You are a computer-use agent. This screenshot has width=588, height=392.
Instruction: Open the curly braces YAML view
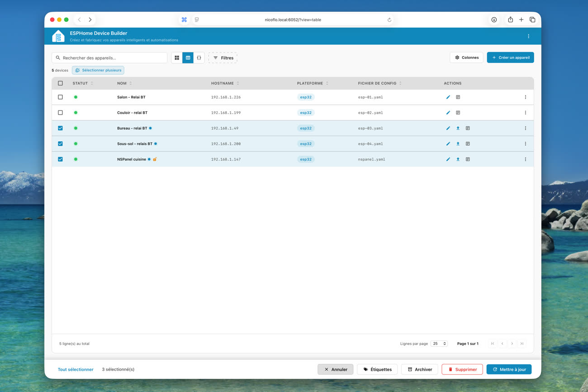coord(199,57)
